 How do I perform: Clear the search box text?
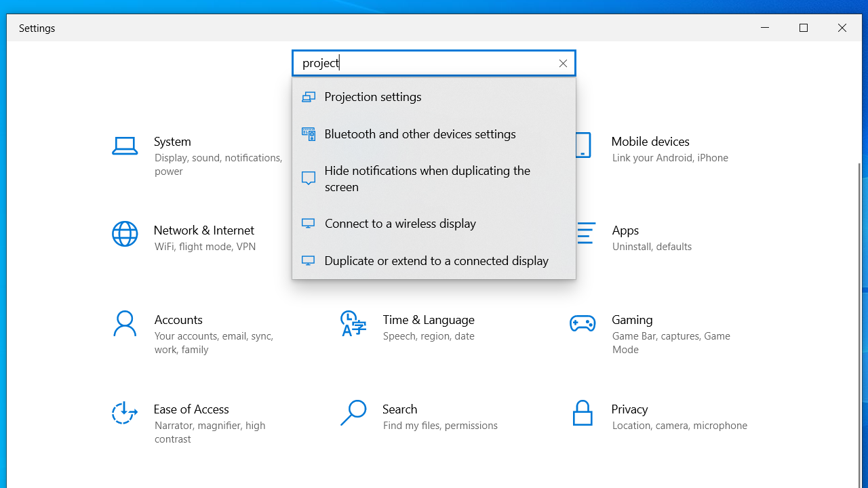(563, 63)
